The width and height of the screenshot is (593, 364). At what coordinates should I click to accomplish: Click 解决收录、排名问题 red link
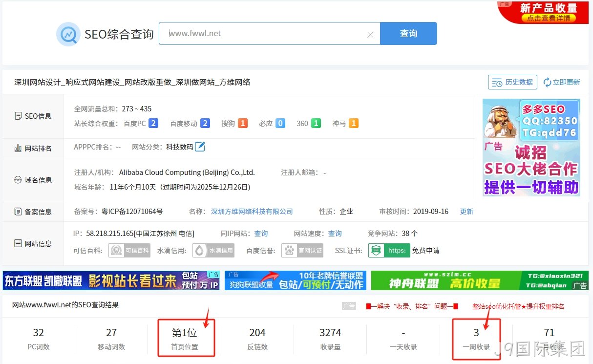412,306
